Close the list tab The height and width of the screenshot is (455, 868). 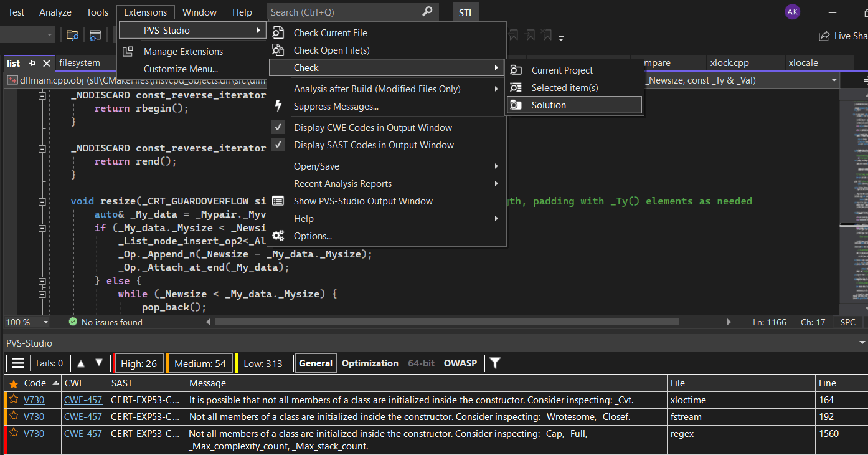47,64
